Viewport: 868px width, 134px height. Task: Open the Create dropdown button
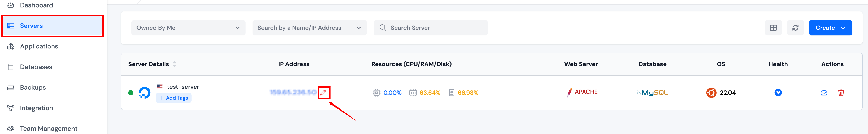click(x=830, y=28)
